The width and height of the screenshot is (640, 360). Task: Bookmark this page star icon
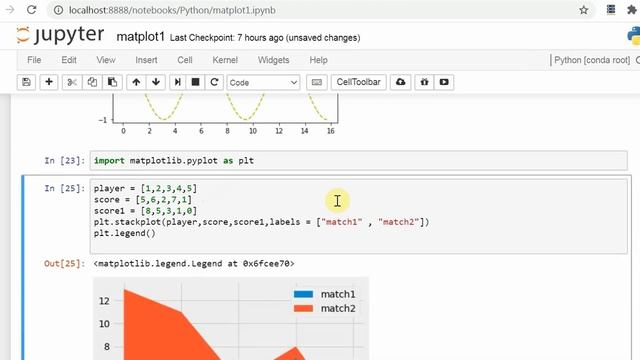point(584,10)
